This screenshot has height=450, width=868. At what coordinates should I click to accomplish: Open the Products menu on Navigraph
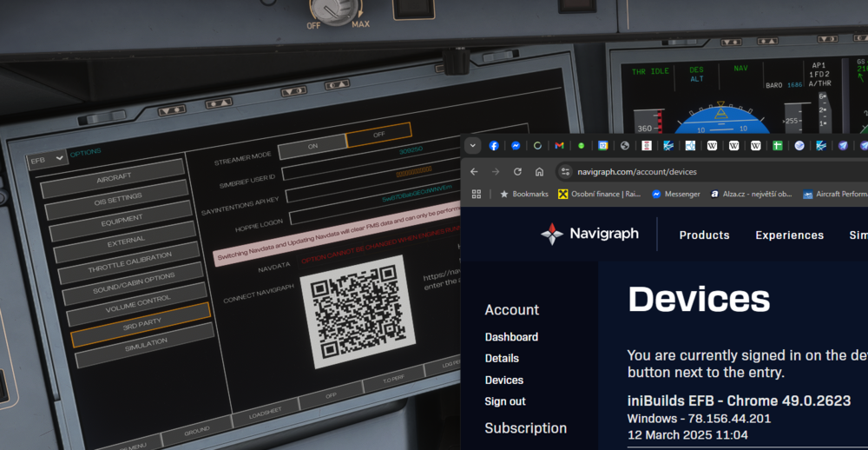click(704, 235)
